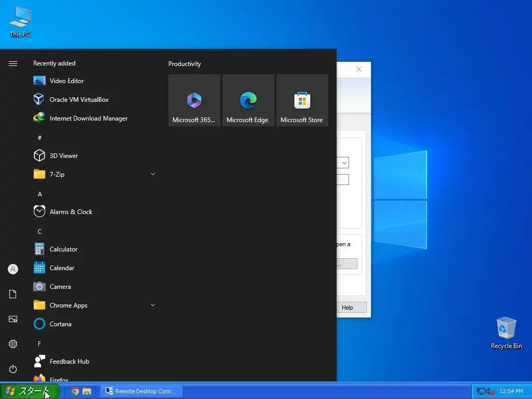Launch Calculator app
The image size is (532, 399).
(95, 249)
